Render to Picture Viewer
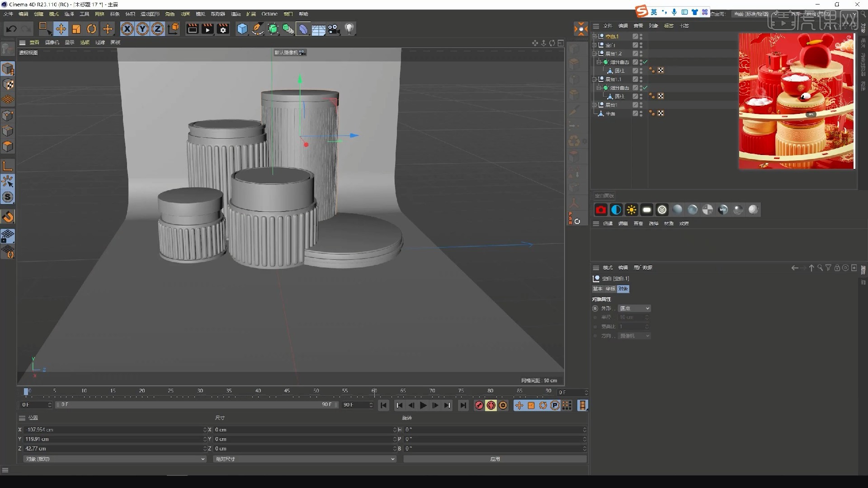This screenshot has height=488, width=868. [x=208, y=29]
